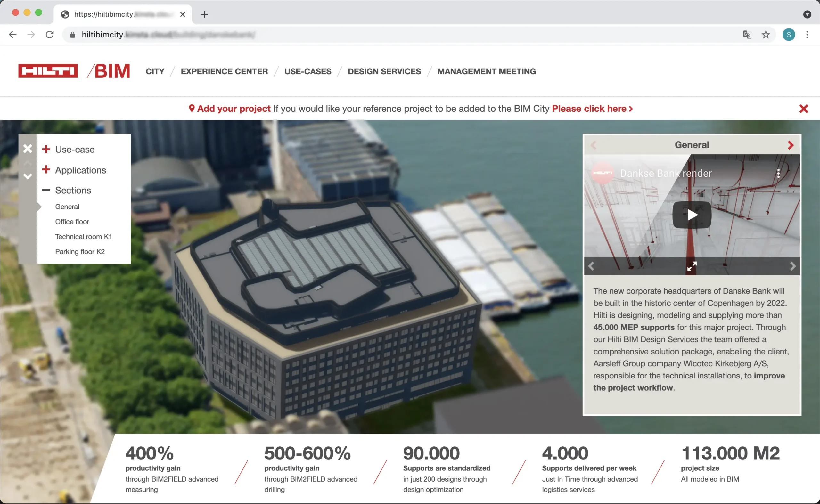This screenshot has width=820, height=504.
Task: Open Chrome's three-dot menu
Action: tap(807, 35)
